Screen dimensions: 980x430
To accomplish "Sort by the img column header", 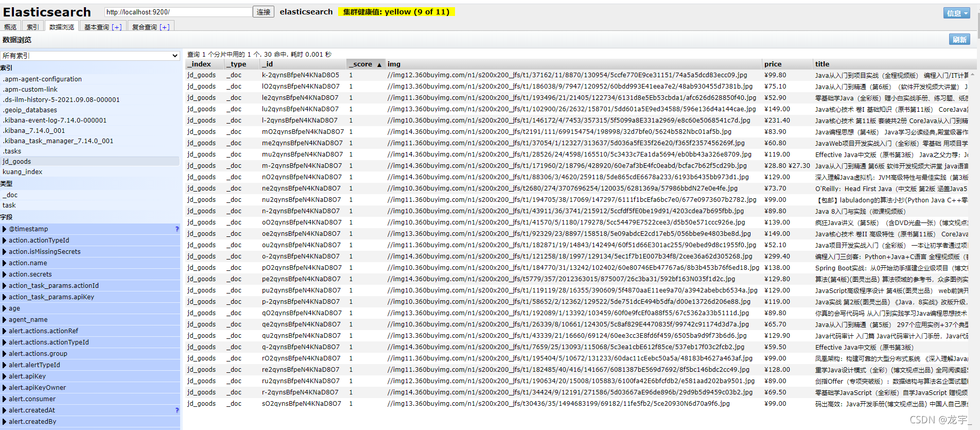I will (573, 64).
